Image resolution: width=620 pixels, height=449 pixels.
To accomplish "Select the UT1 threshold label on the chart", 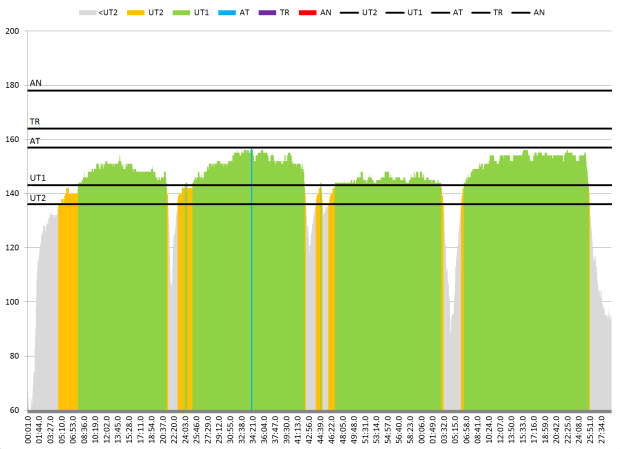I will pyautogui.click(x=38, y=178).
